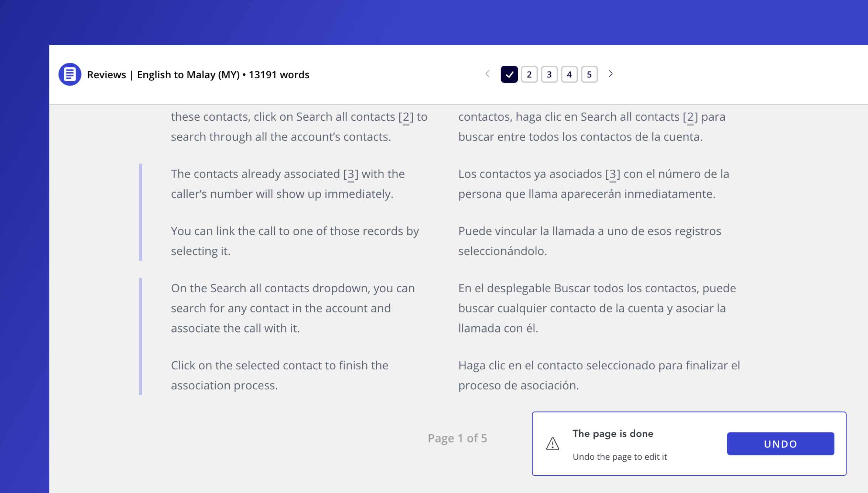Select the 'Haga clic en el contacto' segment
This screenshot has width=868, height=493.
click(x=599, y=375)
